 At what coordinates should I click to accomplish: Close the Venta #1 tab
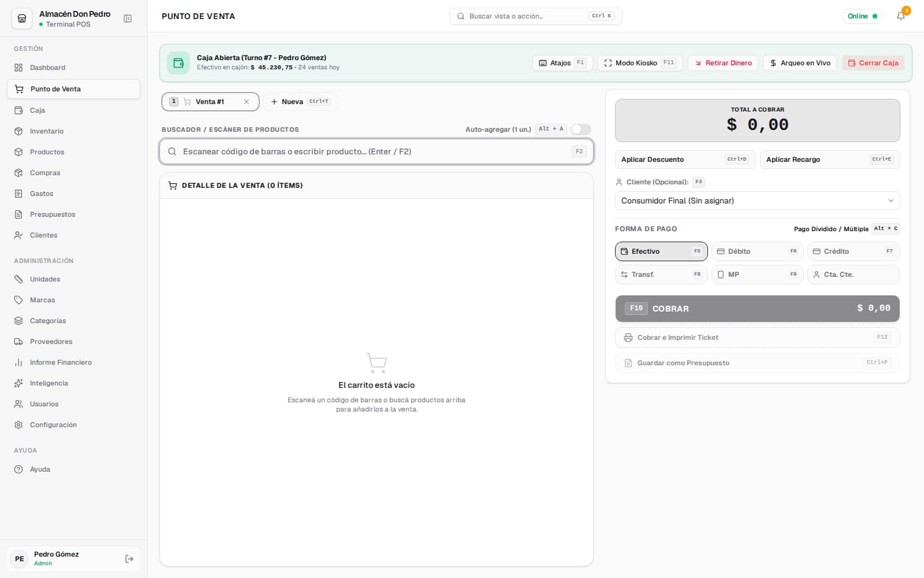[247, 102]
